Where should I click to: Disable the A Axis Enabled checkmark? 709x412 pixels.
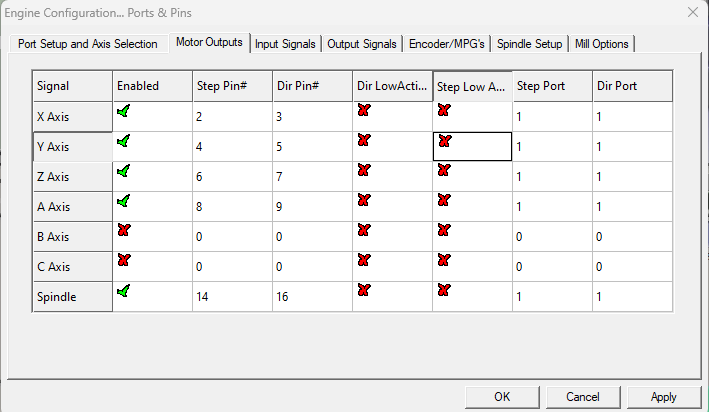coord(123,201)
